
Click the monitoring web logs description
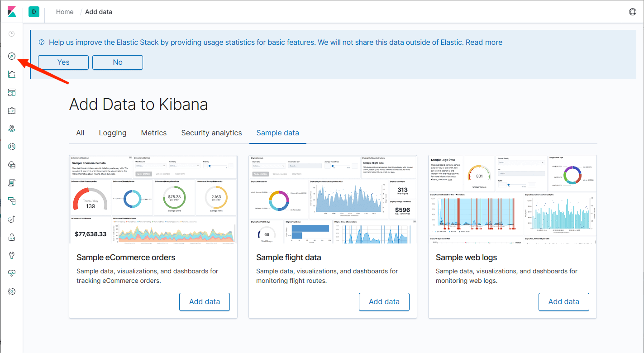click(507, 276)
